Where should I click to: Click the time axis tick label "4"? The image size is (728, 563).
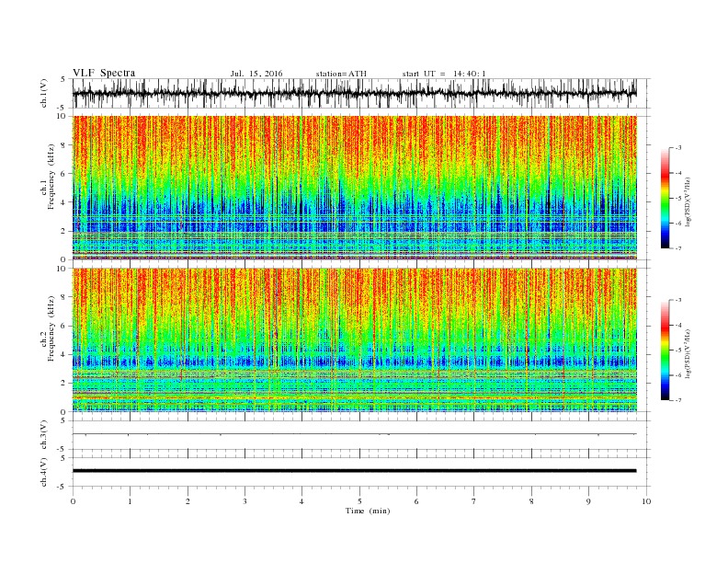tap(301, 501)
